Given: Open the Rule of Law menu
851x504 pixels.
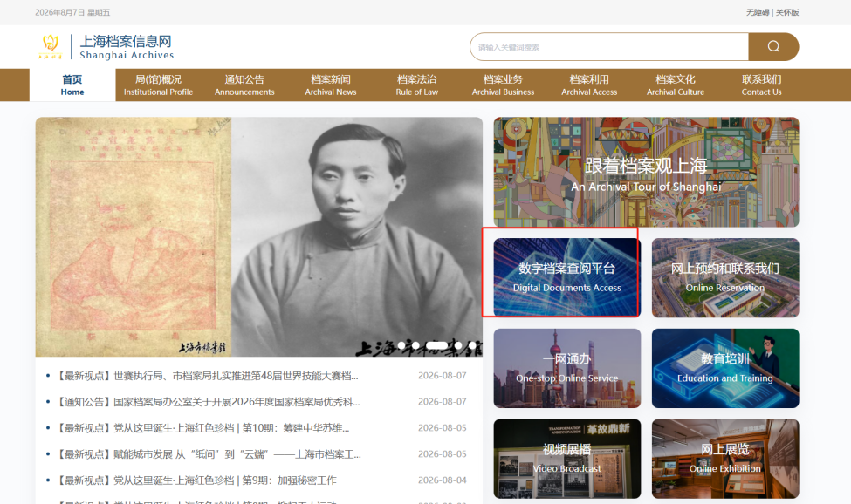Looking at the screenshot, I should pos(417,85).
